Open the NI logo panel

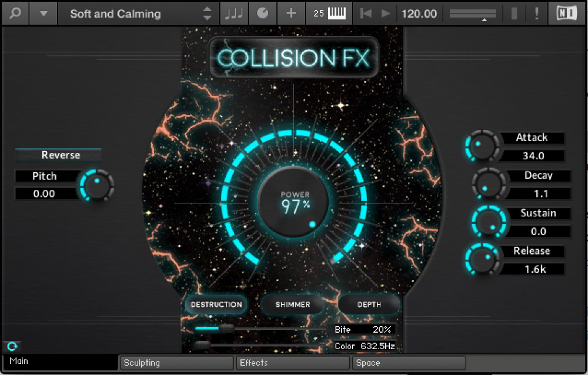pyautogui.click(x=566, y=13)
